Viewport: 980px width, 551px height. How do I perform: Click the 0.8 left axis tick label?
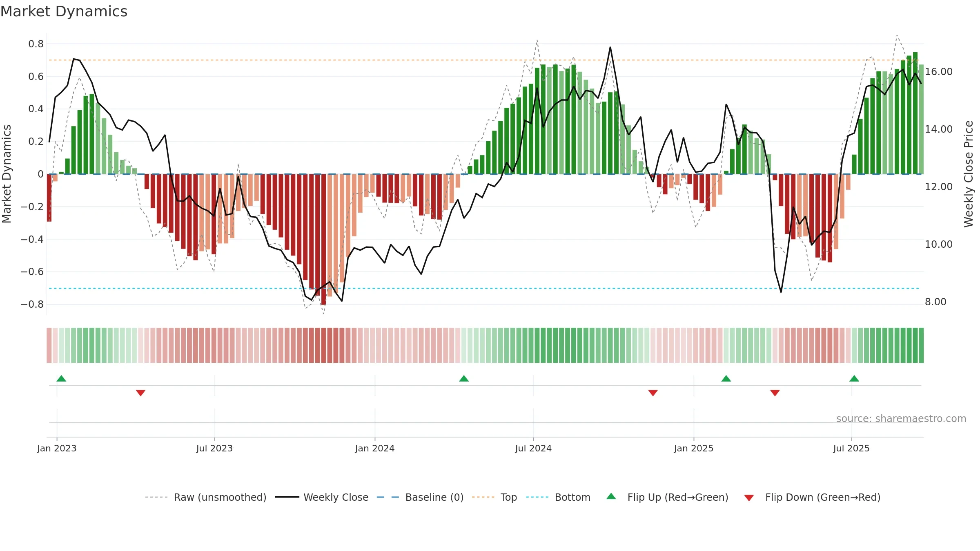[x=36, y=44]
